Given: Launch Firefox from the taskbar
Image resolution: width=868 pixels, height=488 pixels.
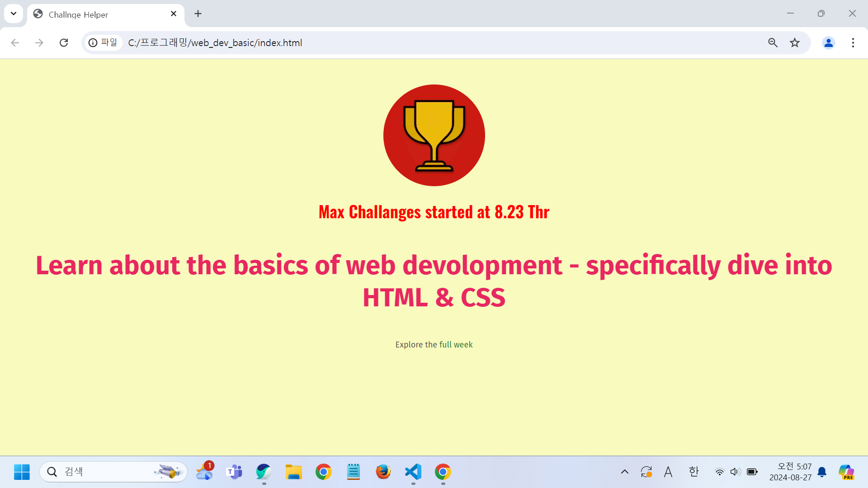Looking at the screenshot, I should click(383, 472).
